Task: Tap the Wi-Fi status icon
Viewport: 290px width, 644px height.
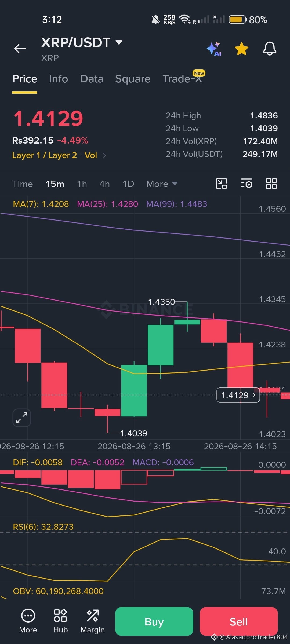Action: (x=185, y=19)
